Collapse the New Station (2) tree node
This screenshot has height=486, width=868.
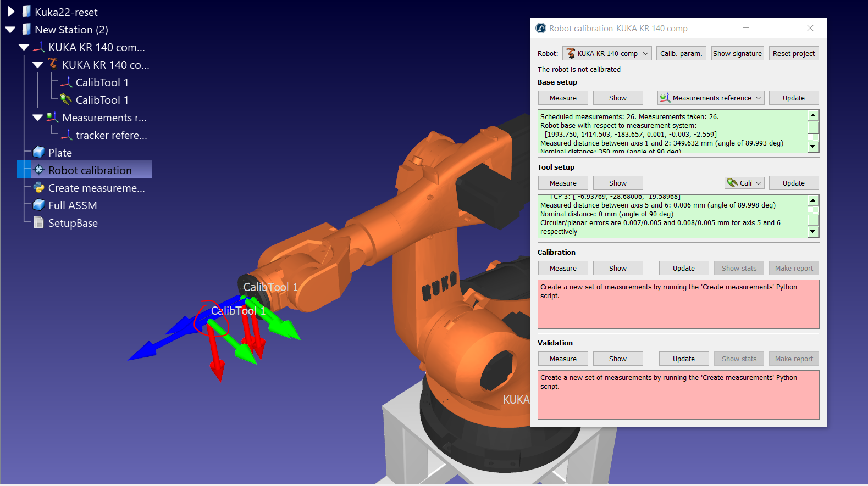click(x=10, y=30)
